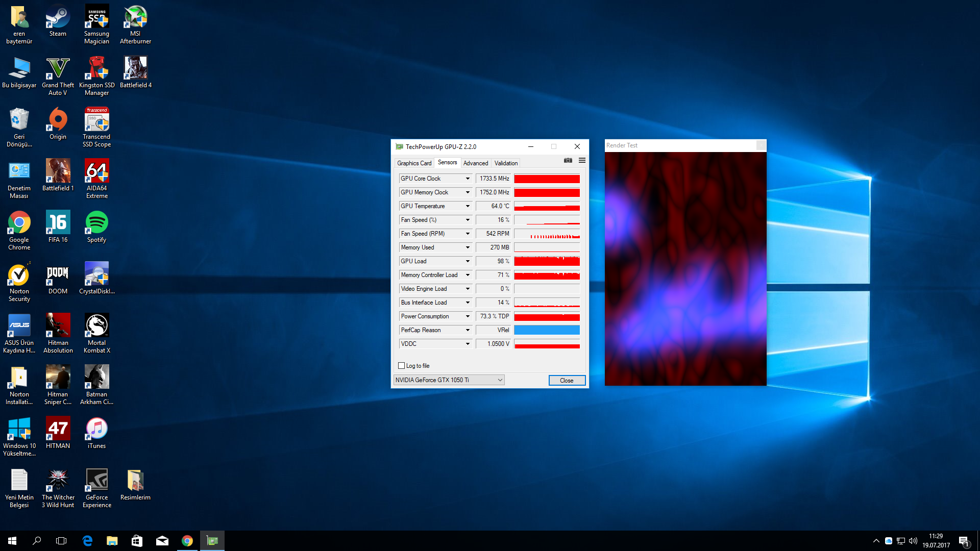Open the Windows Start menu

click(12, 541)
